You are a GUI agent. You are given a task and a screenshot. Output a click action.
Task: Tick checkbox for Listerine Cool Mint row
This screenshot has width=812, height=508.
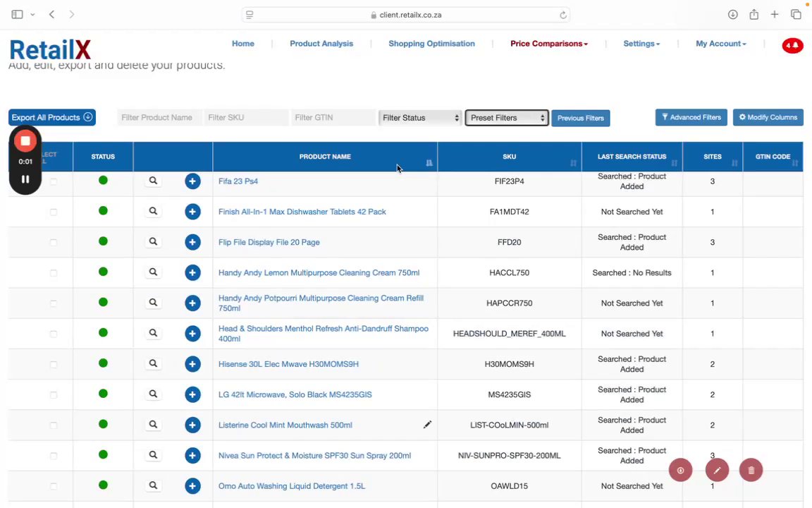[54, 425]
